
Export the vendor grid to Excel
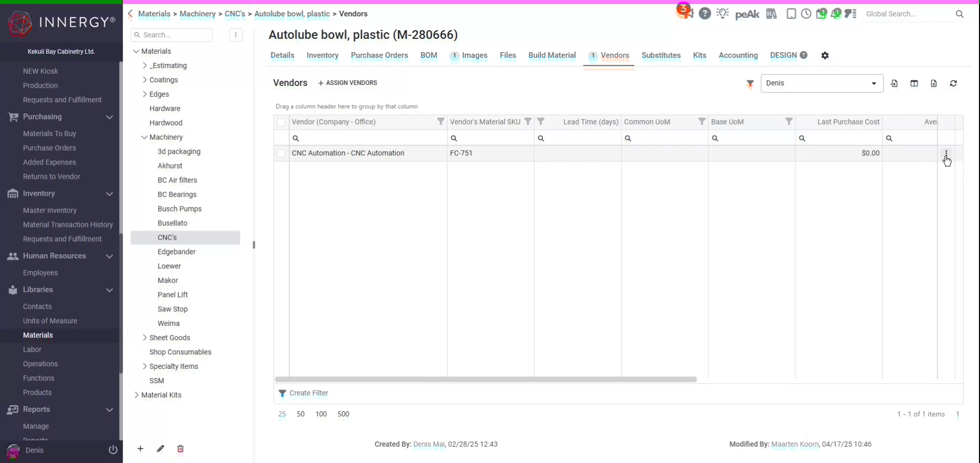tap(934, 83)
